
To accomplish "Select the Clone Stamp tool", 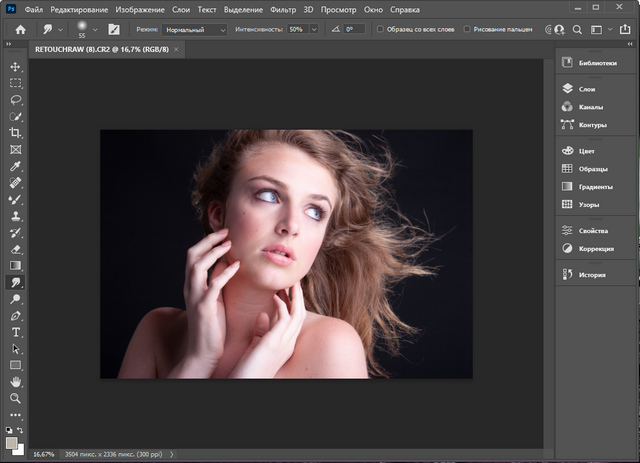I will coord(16,215).
